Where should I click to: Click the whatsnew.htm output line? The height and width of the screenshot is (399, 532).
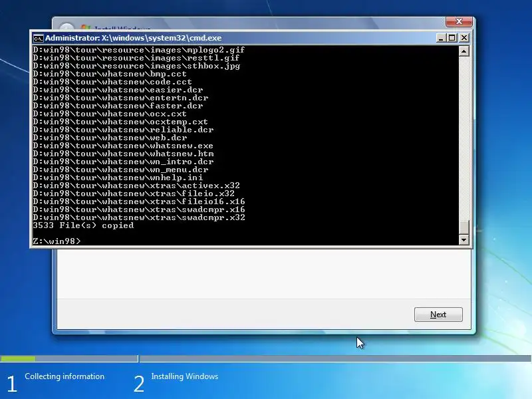pyautogui.click(x=123, y=154)
